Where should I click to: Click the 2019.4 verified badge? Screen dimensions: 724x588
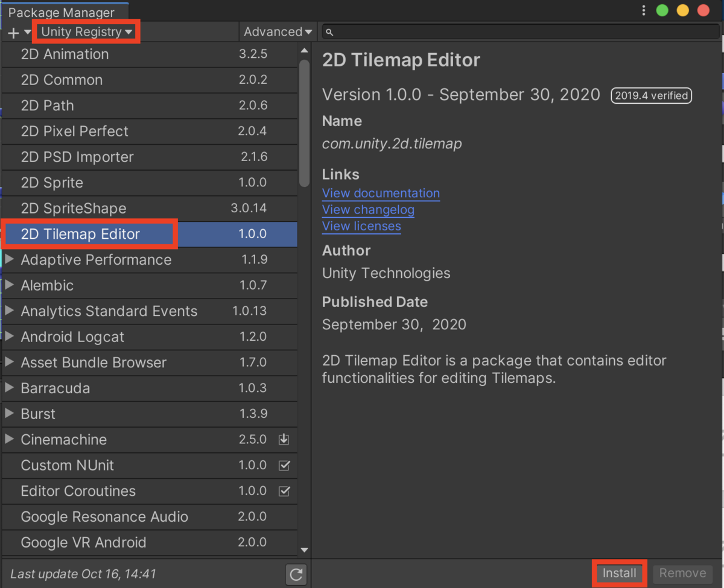click(x=651, y=95)
